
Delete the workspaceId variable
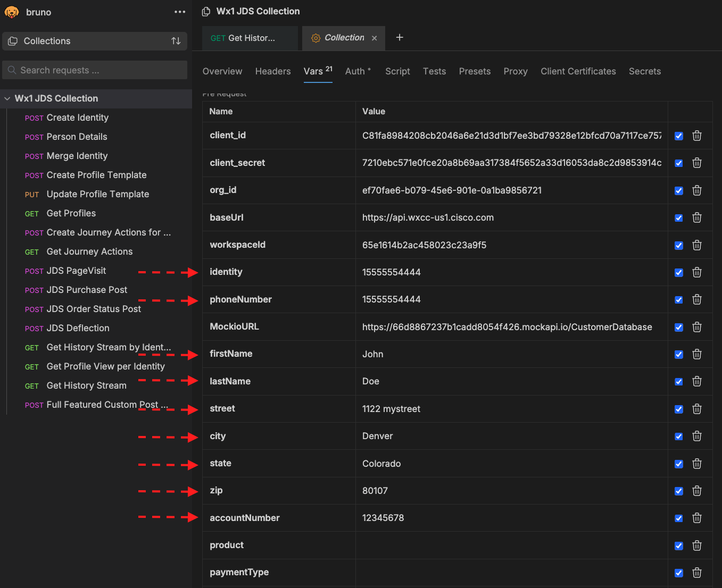697,245
